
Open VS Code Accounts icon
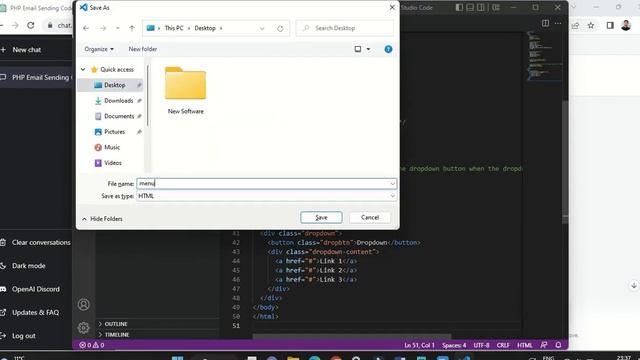pyautogui.click(x=83, y=304)
